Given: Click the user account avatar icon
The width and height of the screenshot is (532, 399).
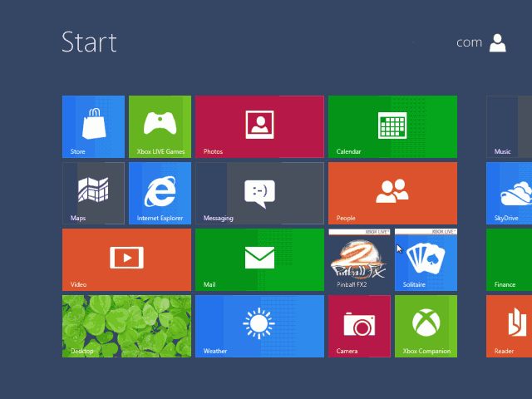Looking at the screenshot, I should (x=497, y=42).
